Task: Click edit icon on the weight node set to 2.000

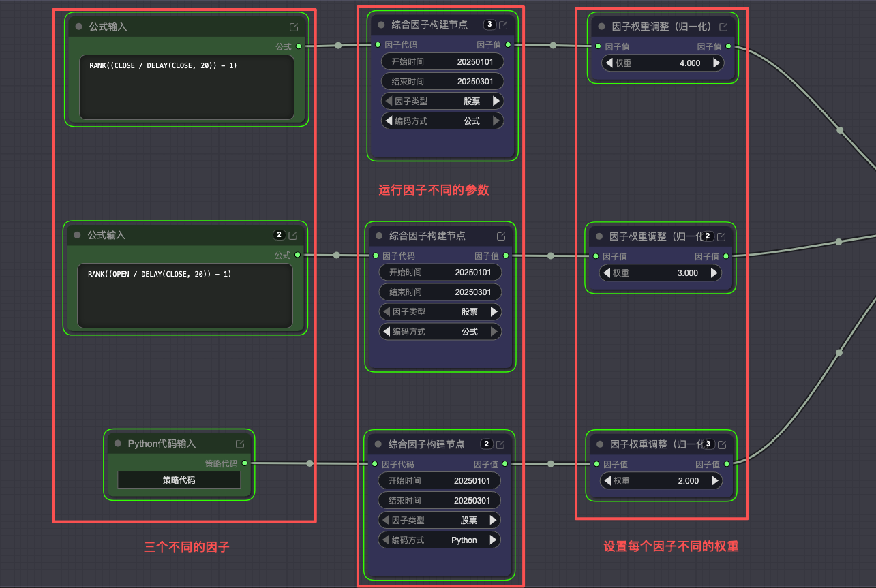Action: 722,444
